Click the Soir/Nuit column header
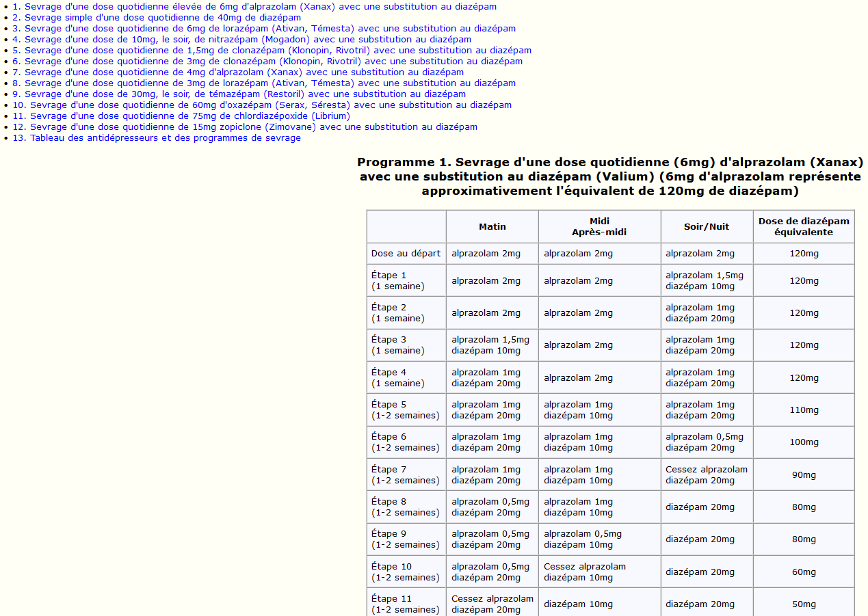 click(707, 226)
